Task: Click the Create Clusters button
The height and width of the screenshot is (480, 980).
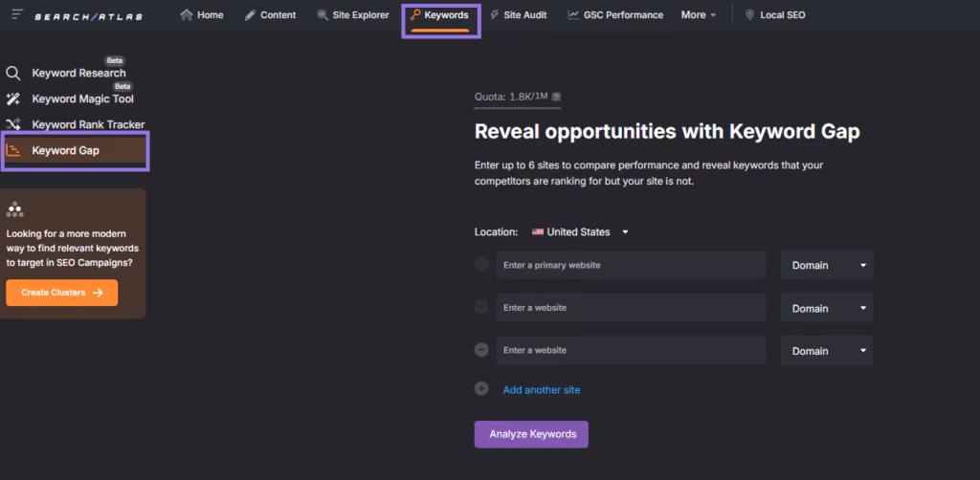Action: click(x=61, y=293)
